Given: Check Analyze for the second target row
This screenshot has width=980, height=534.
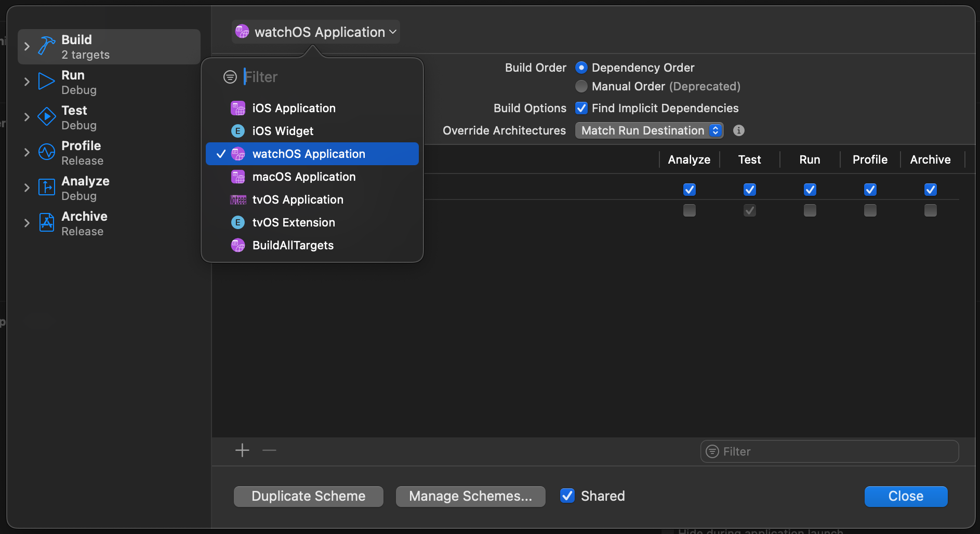Looking at the screenshot, I should 690,210.
